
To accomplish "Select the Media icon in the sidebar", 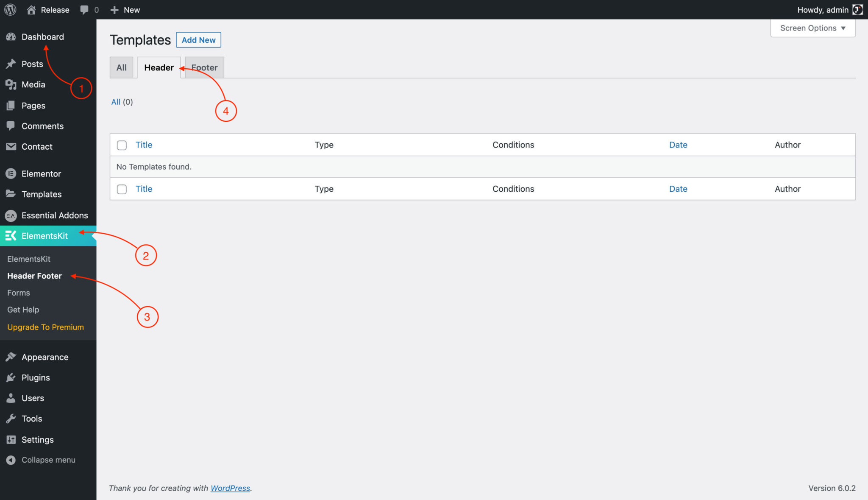I will click(11, 84).
